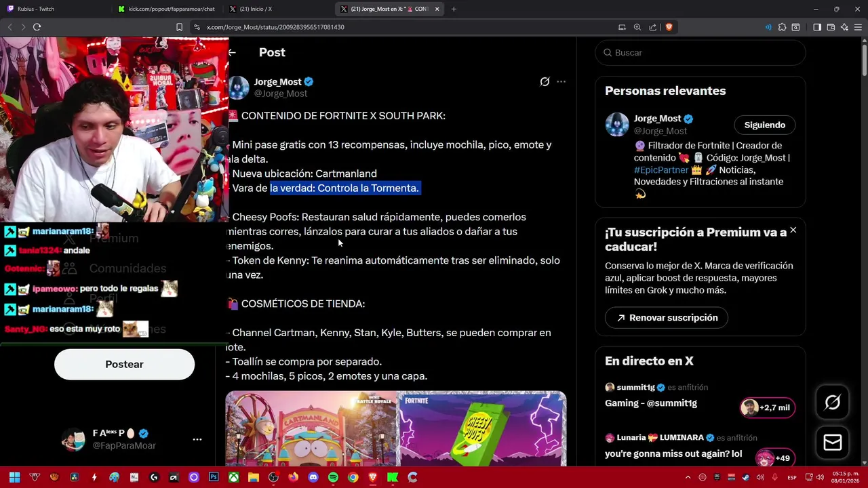The image size is (868, 488).
Task: Open the three-dot menu on Jorge_Most post
Action: point(561,81)
